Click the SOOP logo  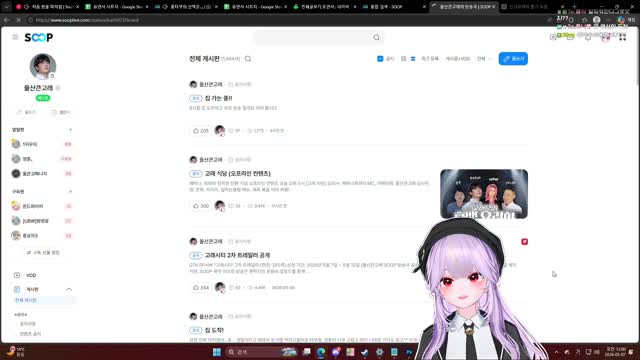point(38,38)
